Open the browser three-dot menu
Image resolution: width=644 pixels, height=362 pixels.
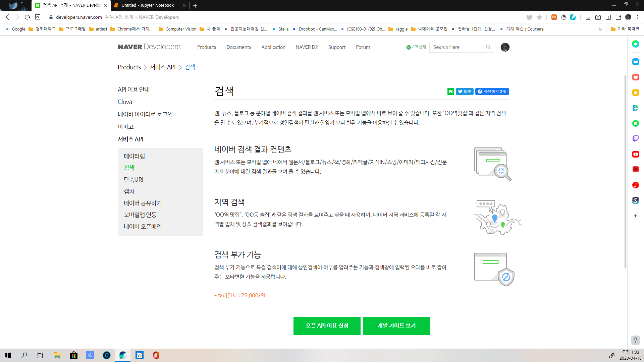click(638, 17)
